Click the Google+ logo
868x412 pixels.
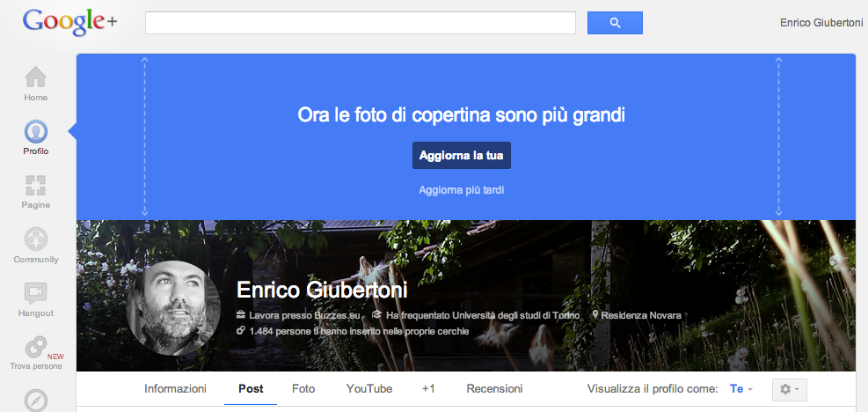point(69,23)
